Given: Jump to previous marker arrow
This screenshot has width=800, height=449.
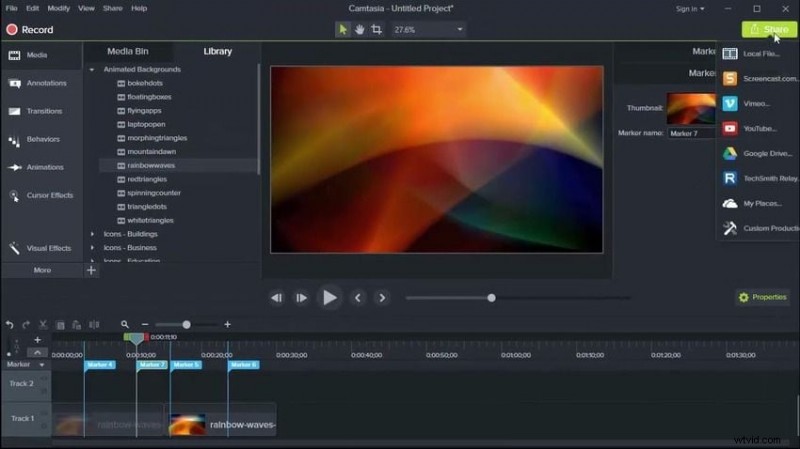Looking at the screenshot, I should pos(358,298).
